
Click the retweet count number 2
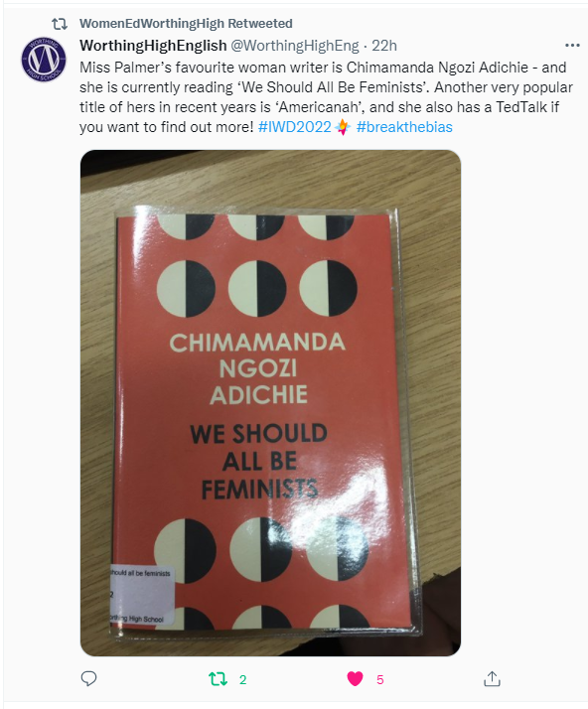tap(243, 679)
